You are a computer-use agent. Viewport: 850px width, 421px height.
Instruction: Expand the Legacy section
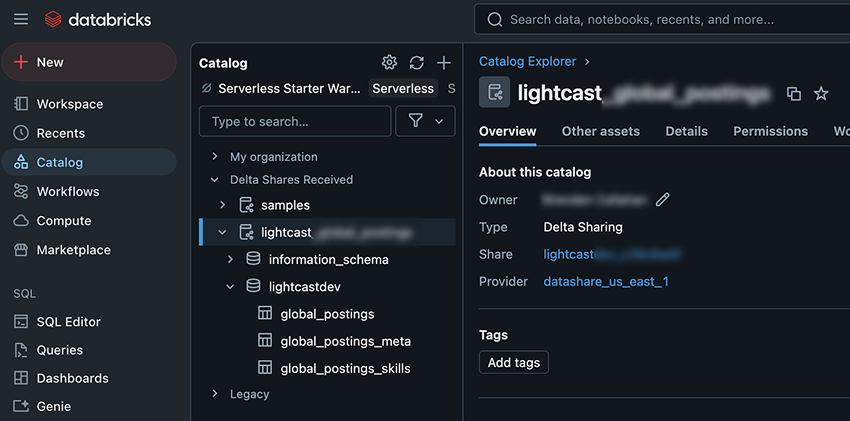point(215,394)
